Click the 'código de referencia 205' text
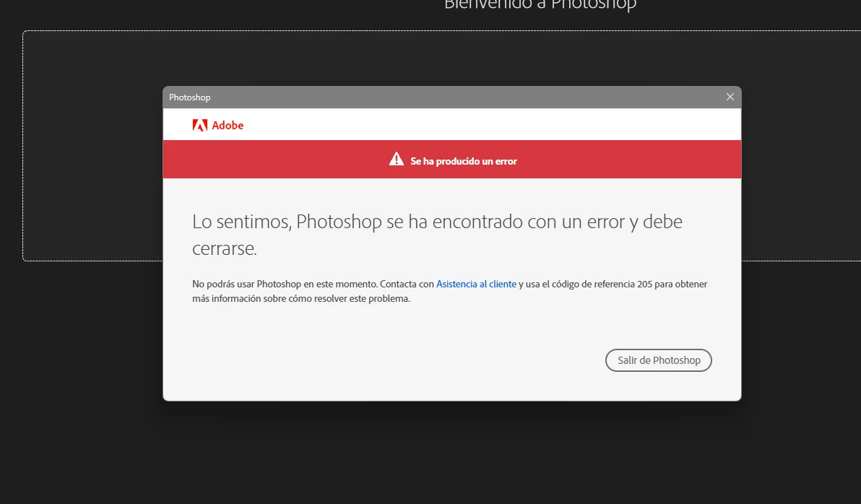Viewport: 861px width, 504px height. [602, 284]
